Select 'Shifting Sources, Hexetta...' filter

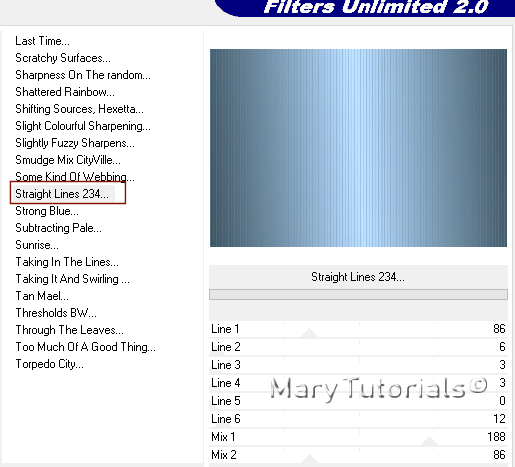coord(79,109)
